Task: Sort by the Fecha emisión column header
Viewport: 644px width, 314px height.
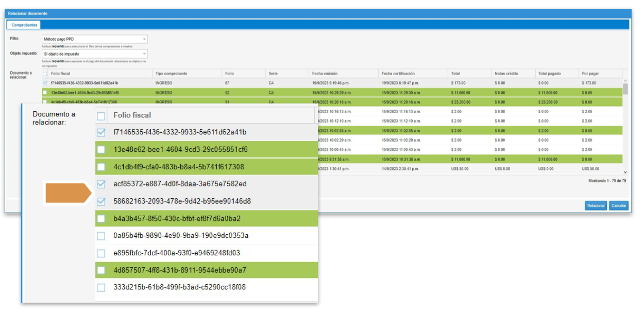Action: point(325,74)
